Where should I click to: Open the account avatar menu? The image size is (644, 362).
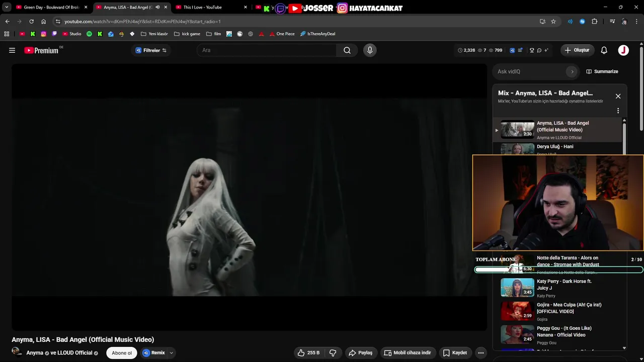pyautogui.click(x=623, y=50)
